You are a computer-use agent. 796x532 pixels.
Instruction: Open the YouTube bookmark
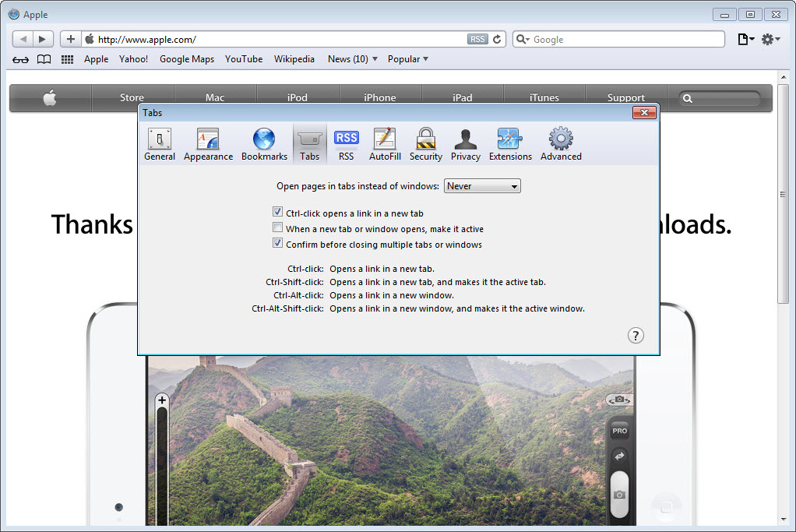[x=244, y=59]
